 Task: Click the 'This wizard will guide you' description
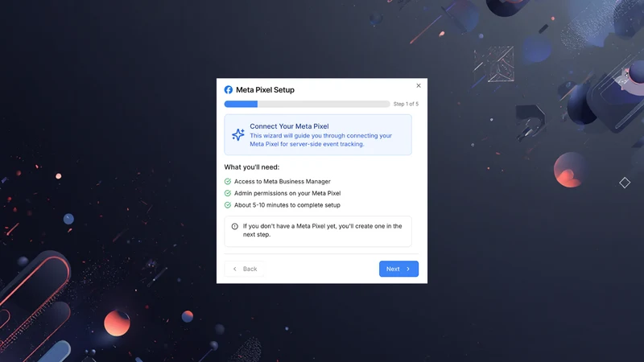320,140
